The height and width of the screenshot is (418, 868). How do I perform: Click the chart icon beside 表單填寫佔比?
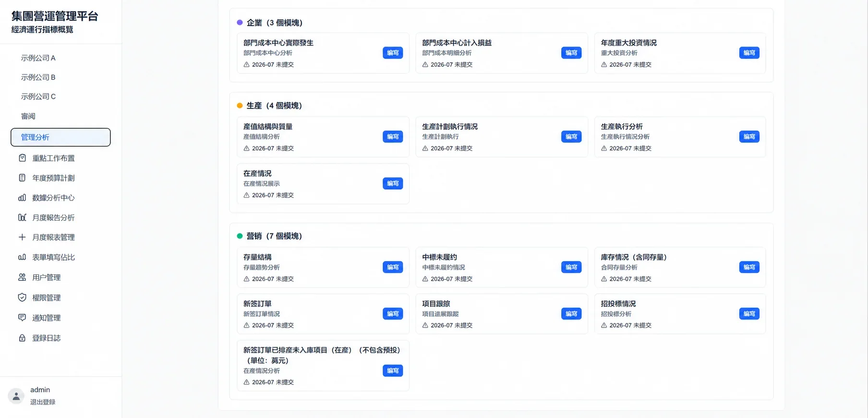(22, 257)
